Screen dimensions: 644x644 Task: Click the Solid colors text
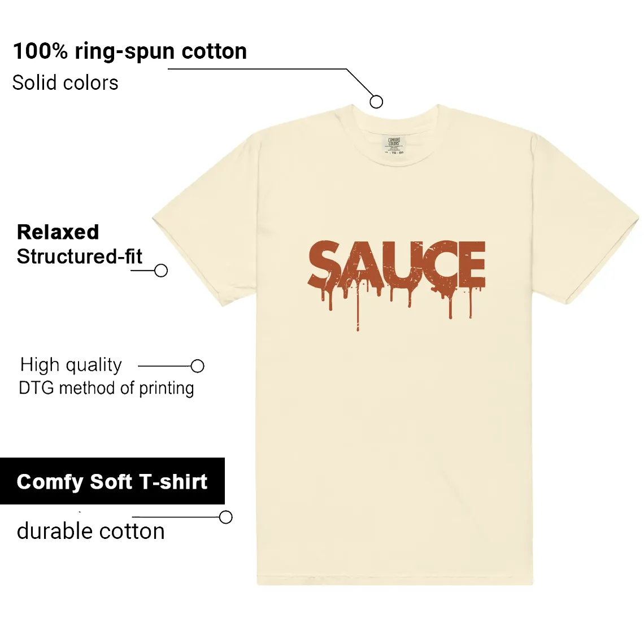coord(66,82)
